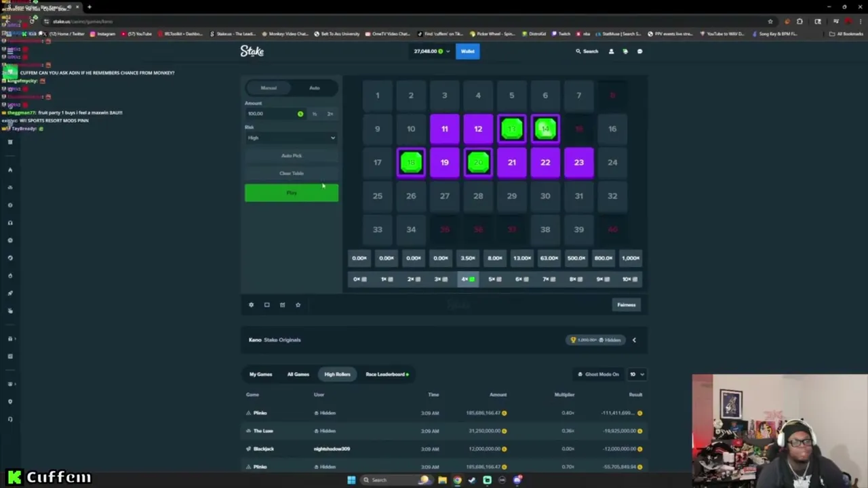Click the 3.50× payout multiplier box
Screen dimensions: 868x488
[x=468, y=258]
